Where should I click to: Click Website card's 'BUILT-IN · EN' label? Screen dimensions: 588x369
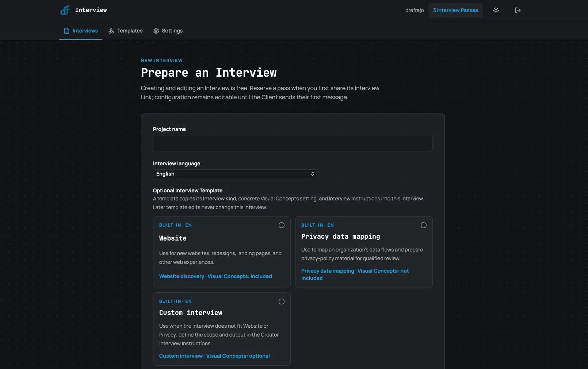tap(175, 225)
